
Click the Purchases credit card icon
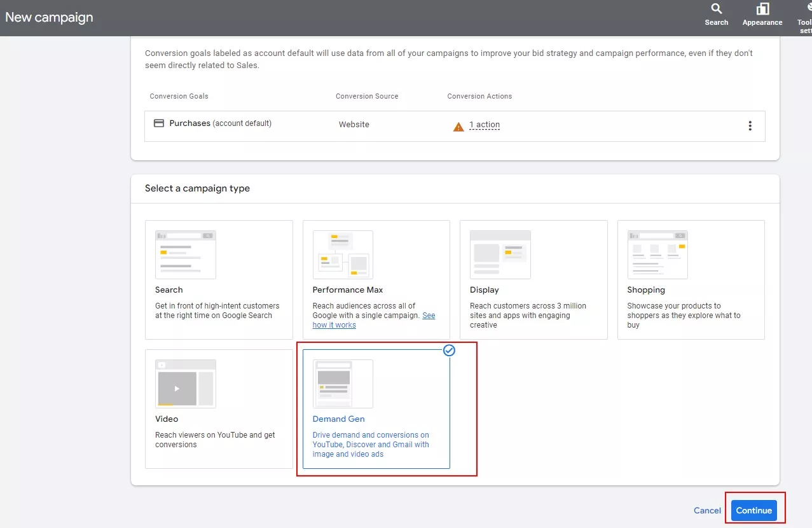click(159, 123)
